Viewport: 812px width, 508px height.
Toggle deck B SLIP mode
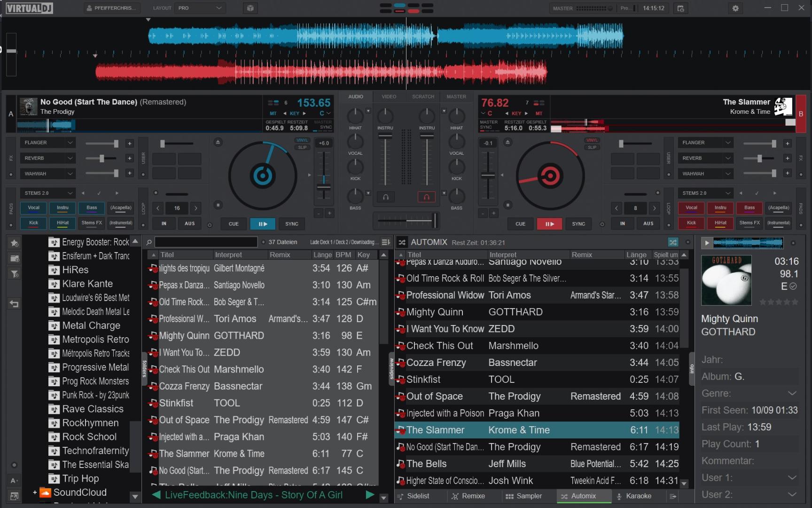[x=592, y=147]
